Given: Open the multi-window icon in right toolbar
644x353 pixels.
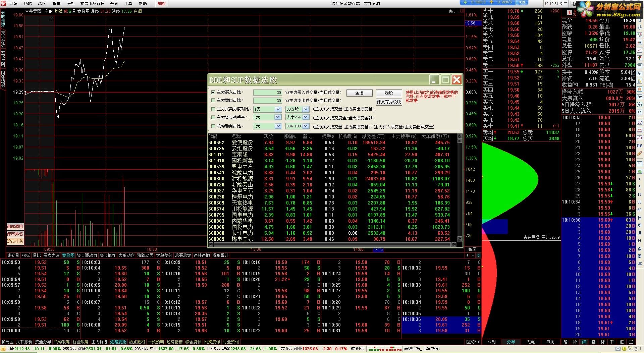Looking at the screenshot, I should (x=640, y=66).
